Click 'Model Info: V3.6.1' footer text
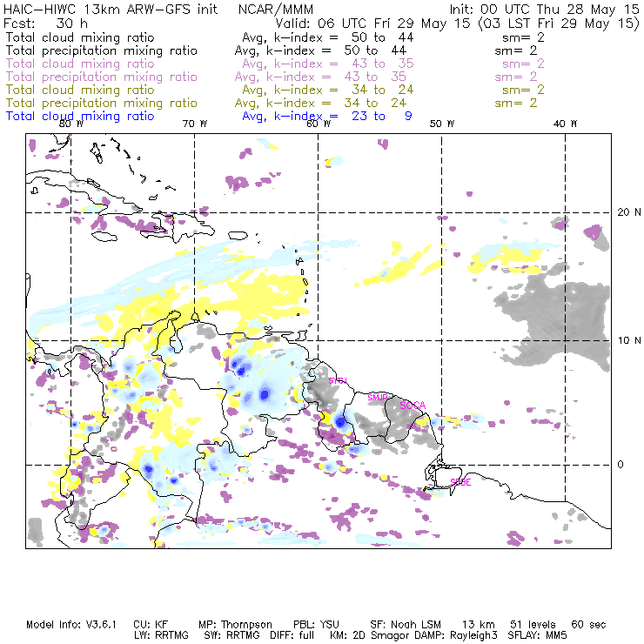 click(x=71, y=625)
